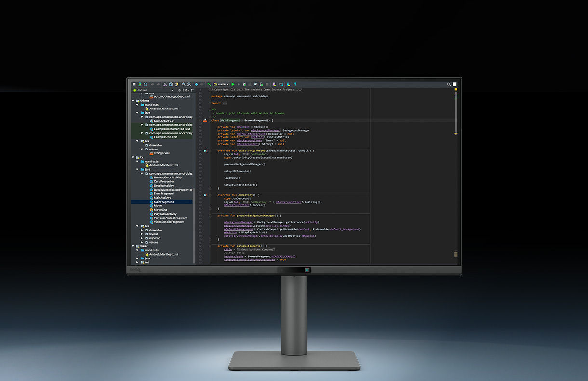Click the Cut scissors icon

[x=165, y=84]
